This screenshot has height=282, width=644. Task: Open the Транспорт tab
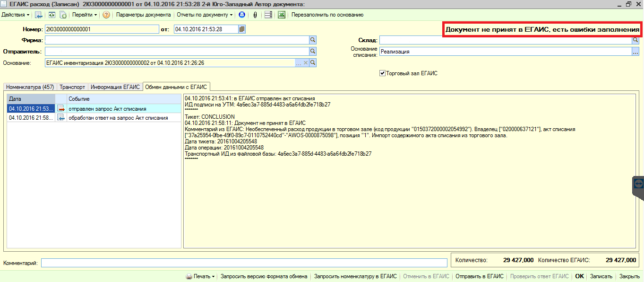pos(72,87)
